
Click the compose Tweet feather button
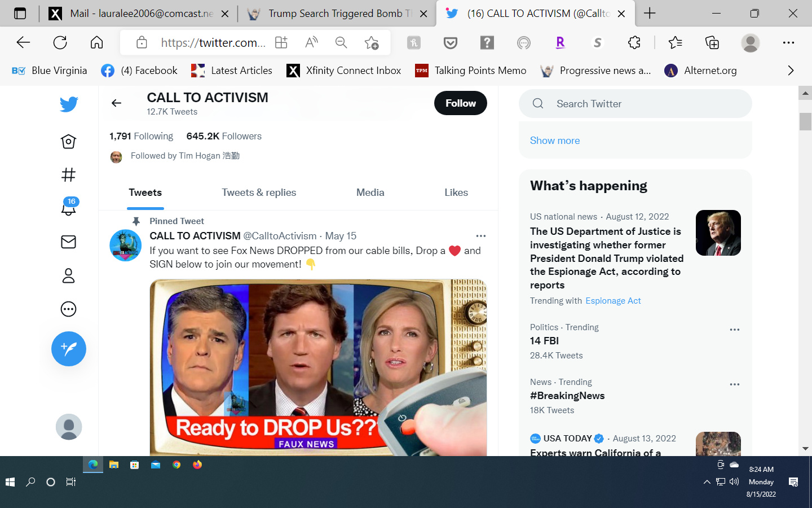68,349
